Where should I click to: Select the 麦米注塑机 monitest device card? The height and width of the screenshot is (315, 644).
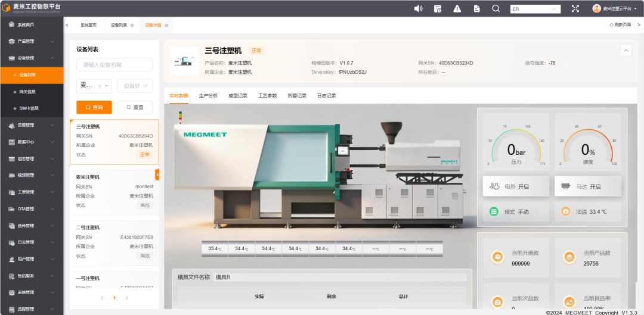click(x=114, y=192)
